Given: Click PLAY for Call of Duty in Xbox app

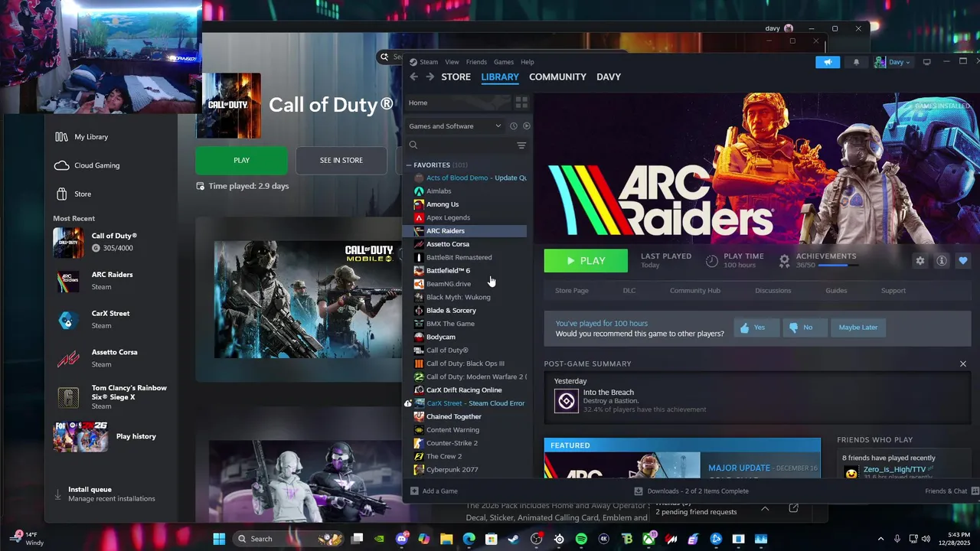Looking at the screenshot, I should 242,161.
